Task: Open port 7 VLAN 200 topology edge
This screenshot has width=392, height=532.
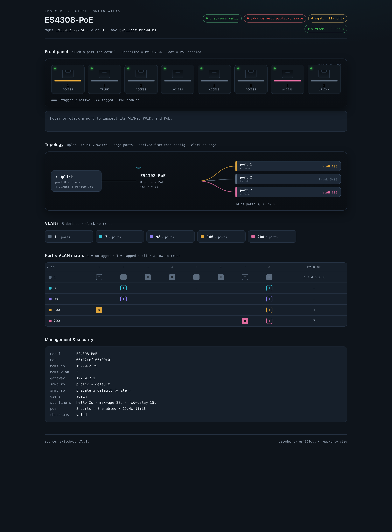Action: pyautogui.click(x=288, y=192)
